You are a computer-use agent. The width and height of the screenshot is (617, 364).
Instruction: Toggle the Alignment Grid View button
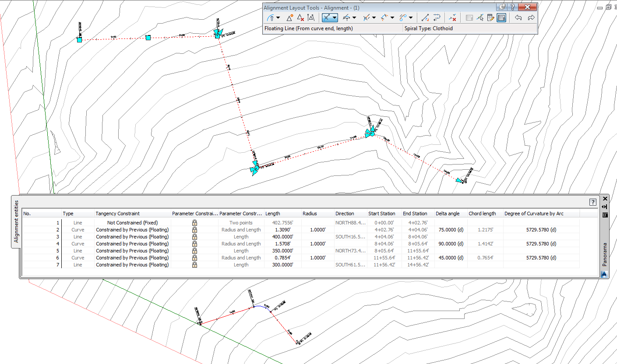point(501,18)
